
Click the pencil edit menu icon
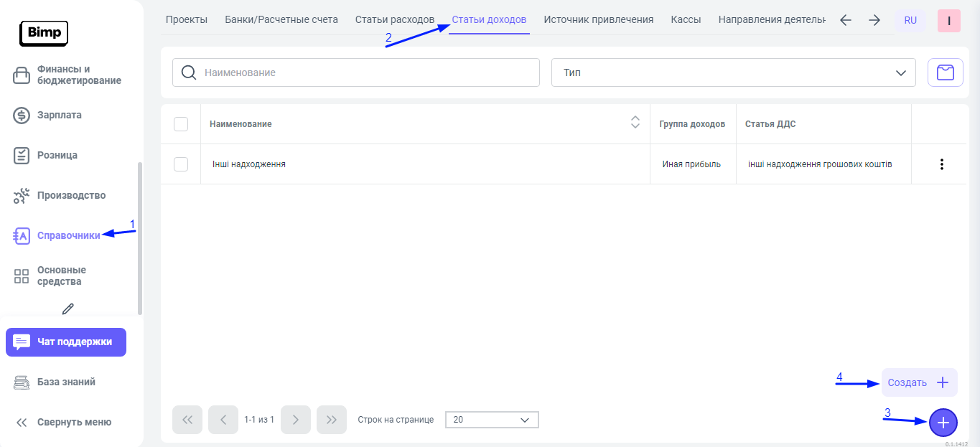[68, 309]
